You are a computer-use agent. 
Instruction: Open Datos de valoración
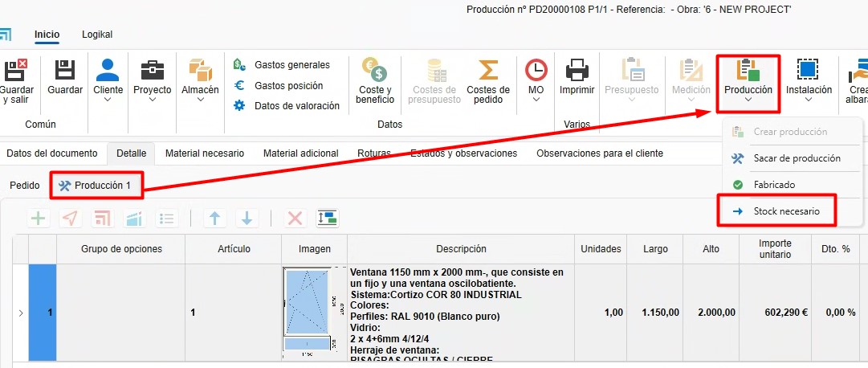287,106
